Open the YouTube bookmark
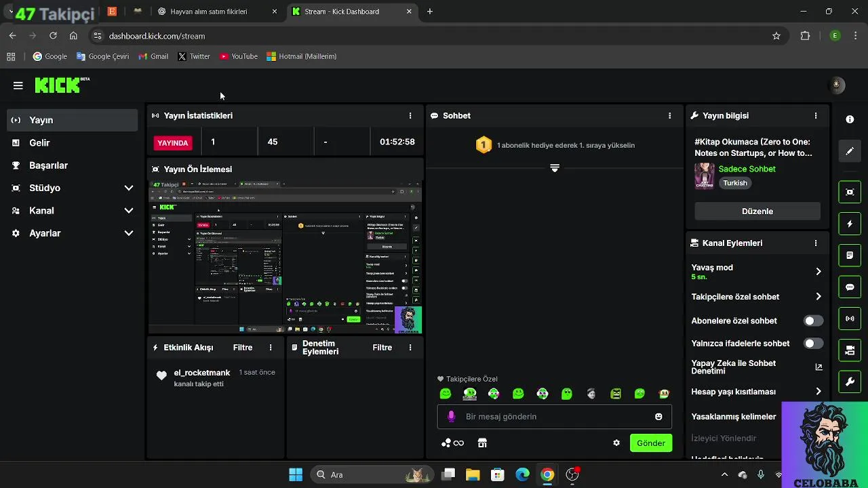Screen dimensions: 868x488 coord(239,56)
